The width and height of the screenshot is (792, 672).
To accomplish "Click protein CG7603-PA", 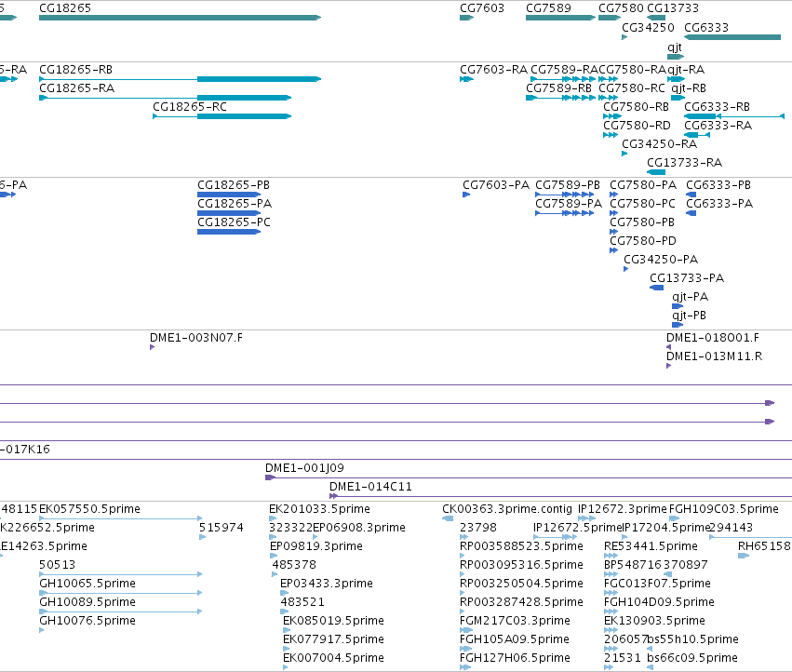I will click(496, 185).
